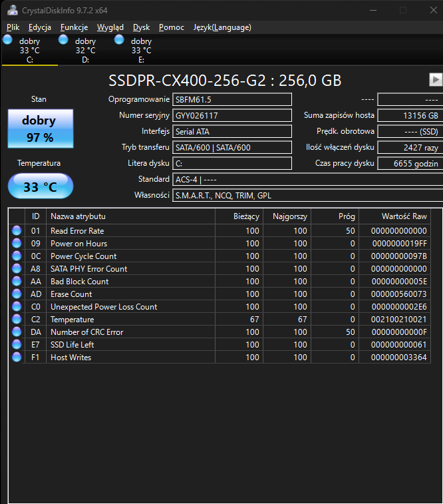443x504 pixels.
Task: Click the serial number field GYY026117
Action: click(x=231, y=115)
